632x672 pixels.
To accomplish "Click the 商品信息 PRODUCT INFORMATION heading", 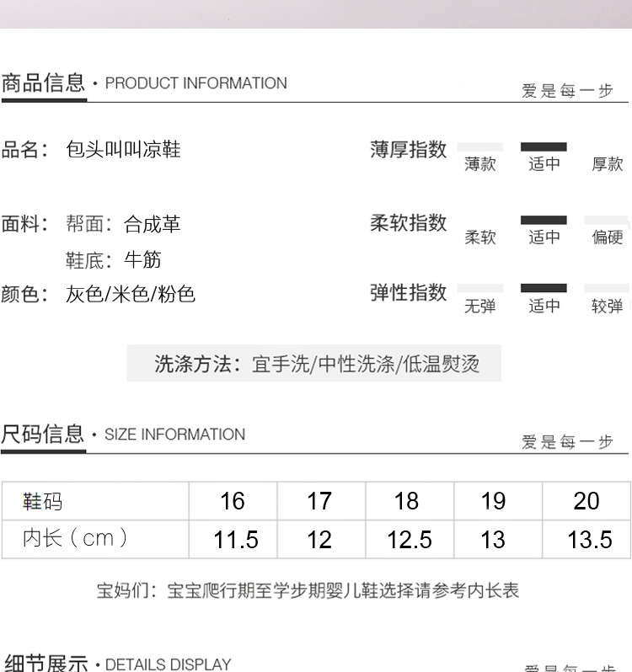I will [x=144, y=83].
